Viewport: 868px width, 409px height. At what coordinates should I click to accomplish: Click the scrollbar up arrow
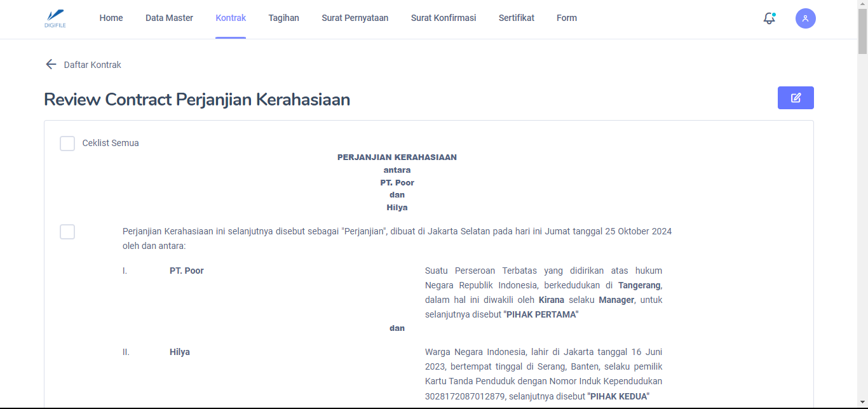(x=862, y=5)
